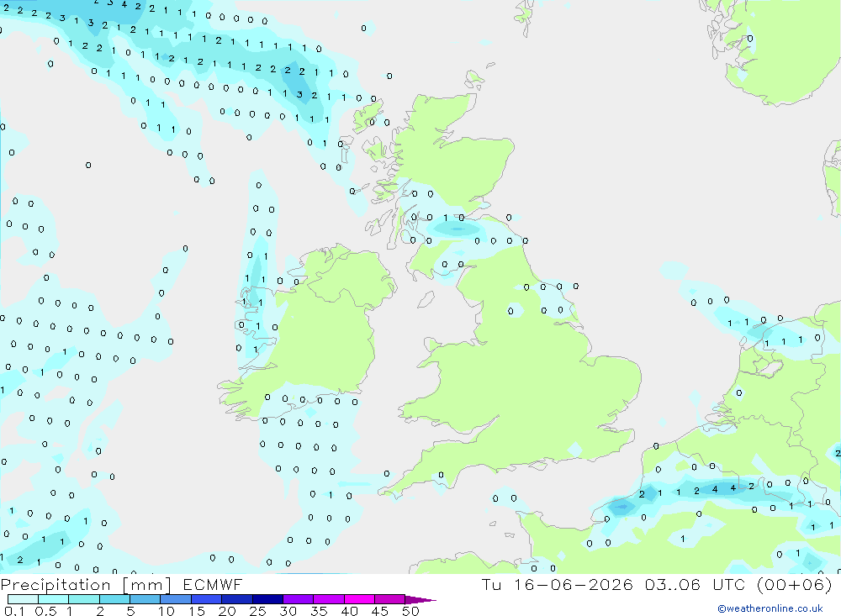Click the '50' legend scale label

(410, 611)
